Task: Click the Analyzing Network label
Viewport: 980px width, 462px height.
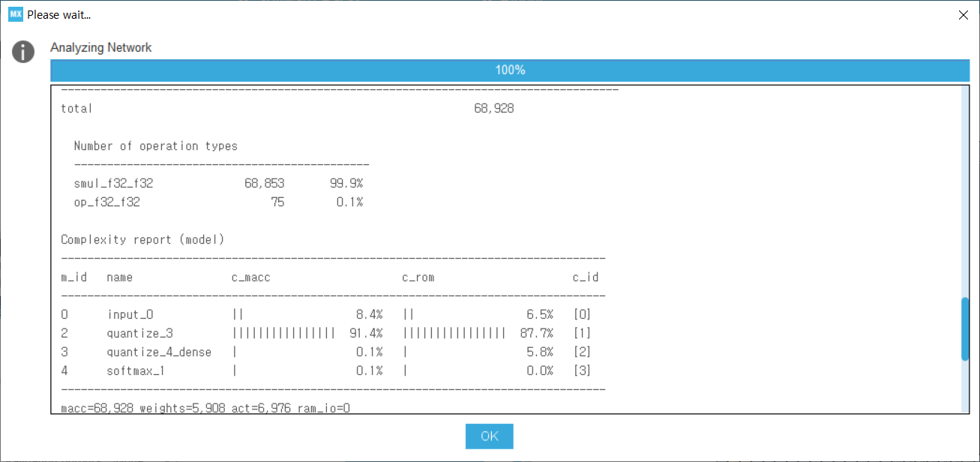Action: click(101, 48)
